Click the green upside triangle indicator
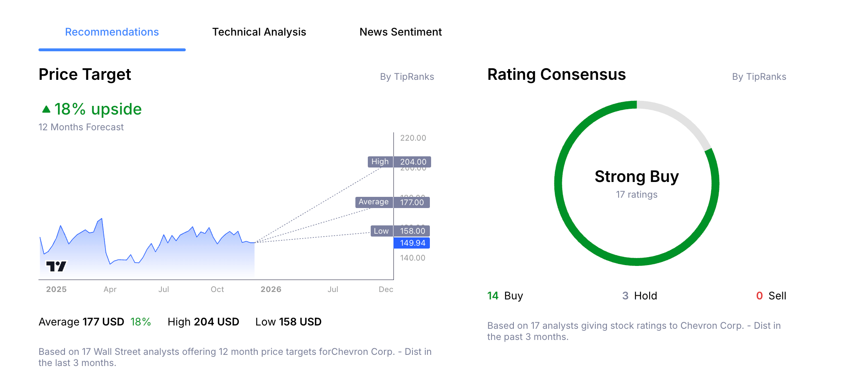The width and height of the screenshot is (868, 378). pyautogui.click(x=46, y=109)
